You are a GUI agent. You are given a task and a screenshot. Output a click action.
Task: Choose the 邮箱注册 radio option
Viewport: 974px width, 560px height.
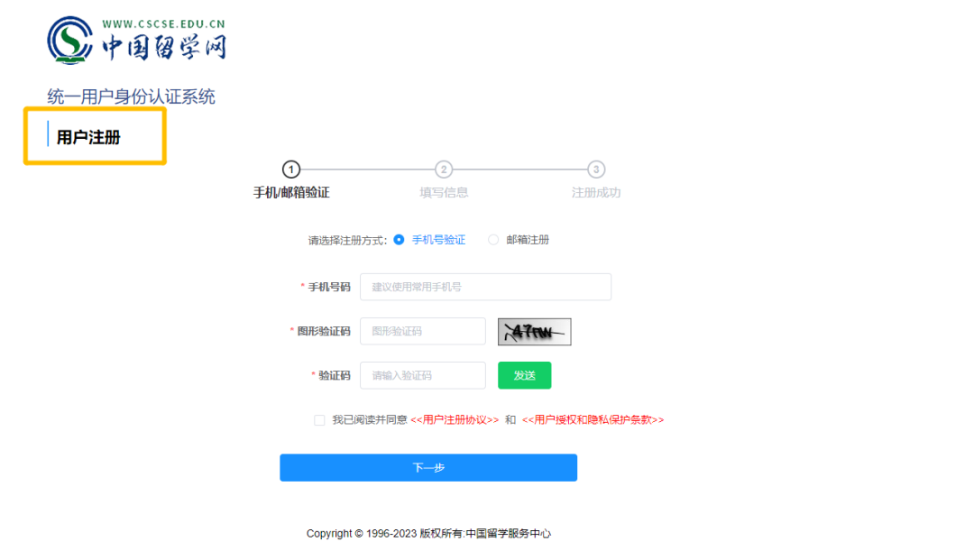pos(493,240)
